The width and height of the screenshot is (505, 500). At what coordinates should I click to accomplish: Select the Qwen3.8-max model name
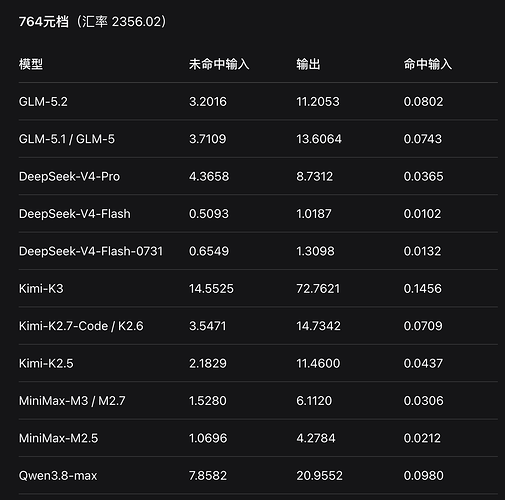[x=58, y=476]
